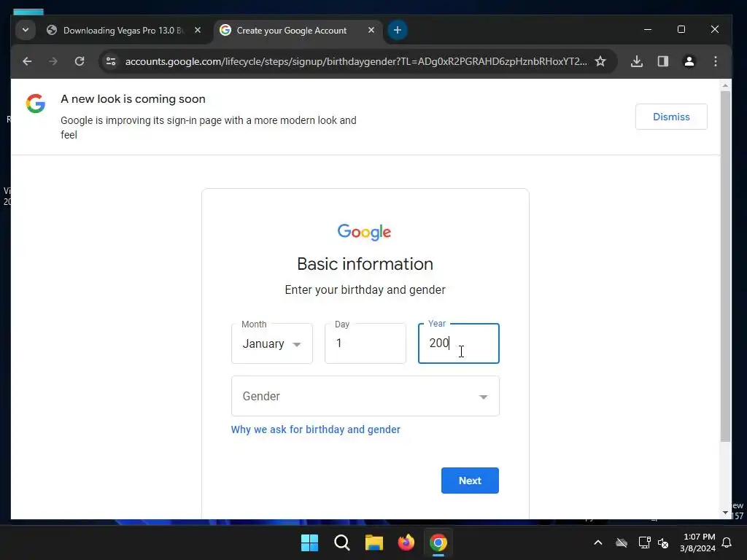Image resolution: width=747 pixels, height=560 pixels.
Task: Click the Chrome taskbar icon
Action: click(438, 542)
